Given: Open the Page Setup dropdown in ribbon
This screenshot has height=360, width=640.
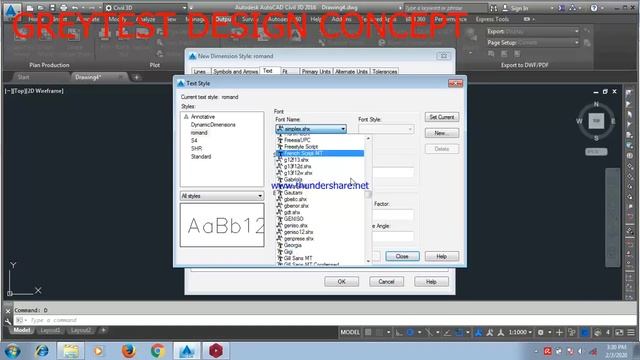Looking at the screenshot, I should coord(532,42).
